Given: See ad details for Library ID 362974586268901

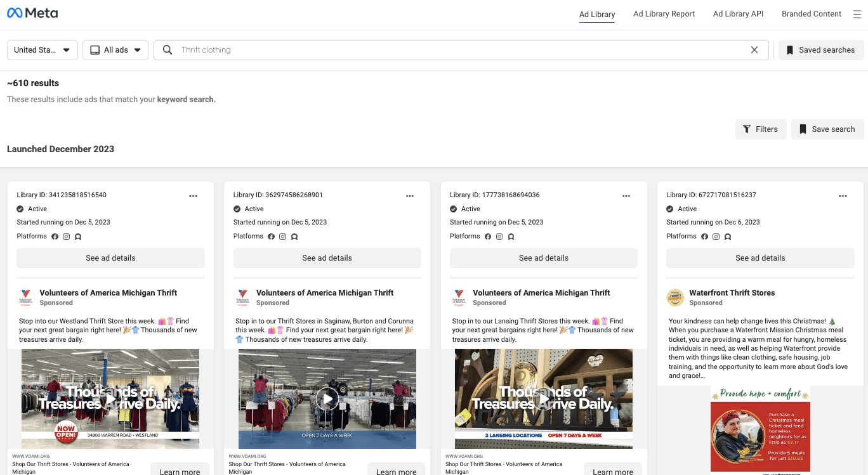Looking at the screenshot, I should click(x=327, y=258).
